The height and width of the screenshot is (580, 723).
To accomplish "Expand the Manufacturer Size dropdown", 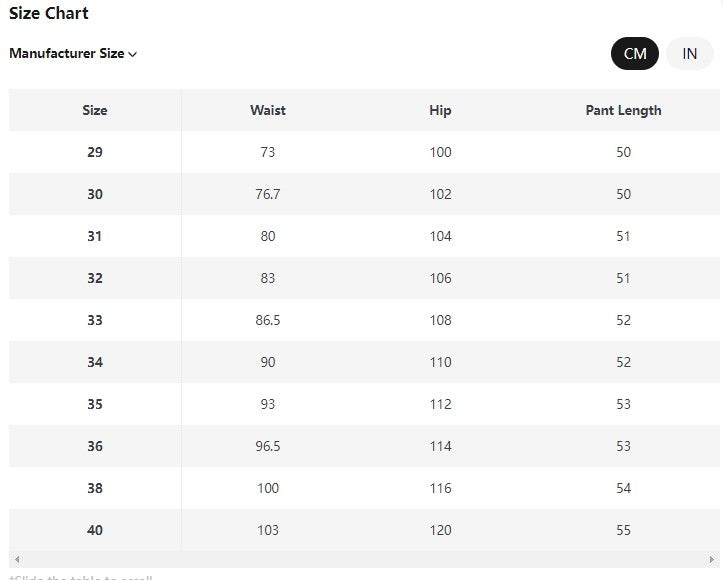I will pos(73,54).
